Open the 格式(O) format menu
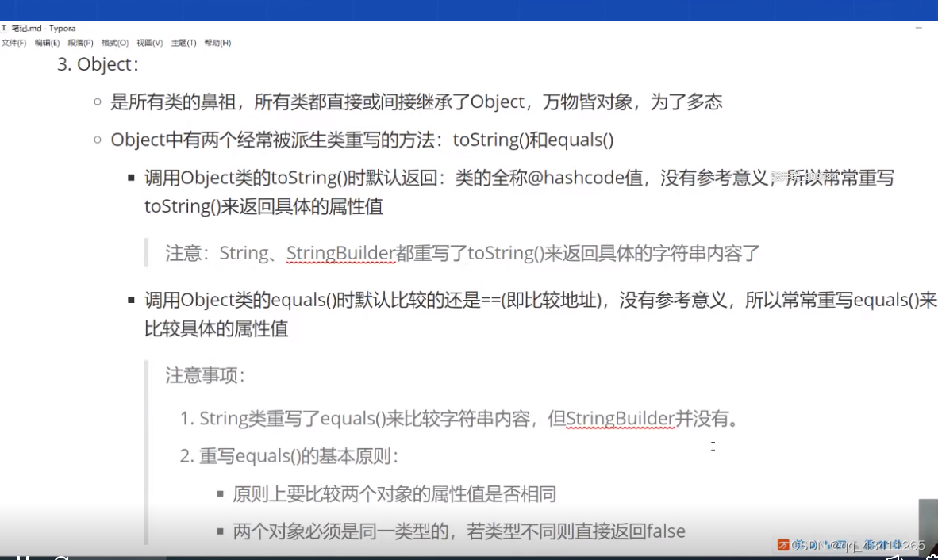 [114, 43]
